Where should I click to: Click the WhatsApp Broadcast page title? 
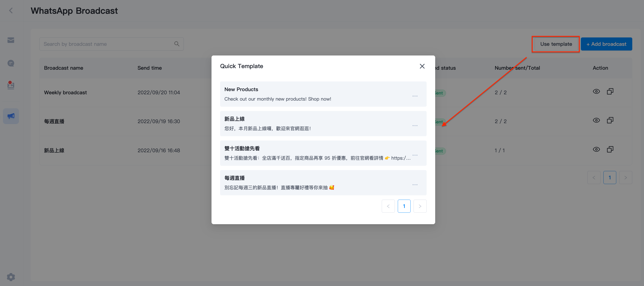point(74,11)
